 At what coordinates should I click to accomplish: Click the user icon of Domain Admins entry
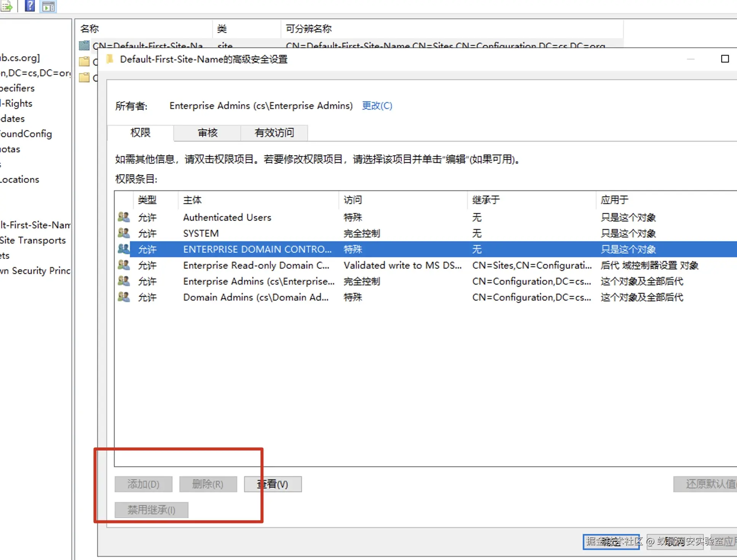124,297
